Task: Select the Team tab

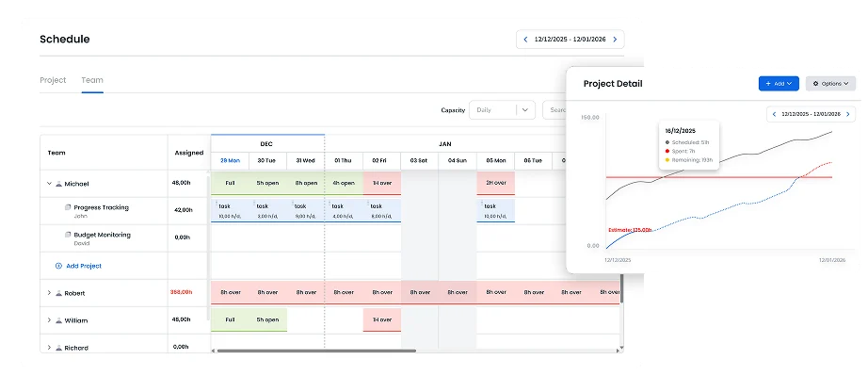Action: point(92,80)
